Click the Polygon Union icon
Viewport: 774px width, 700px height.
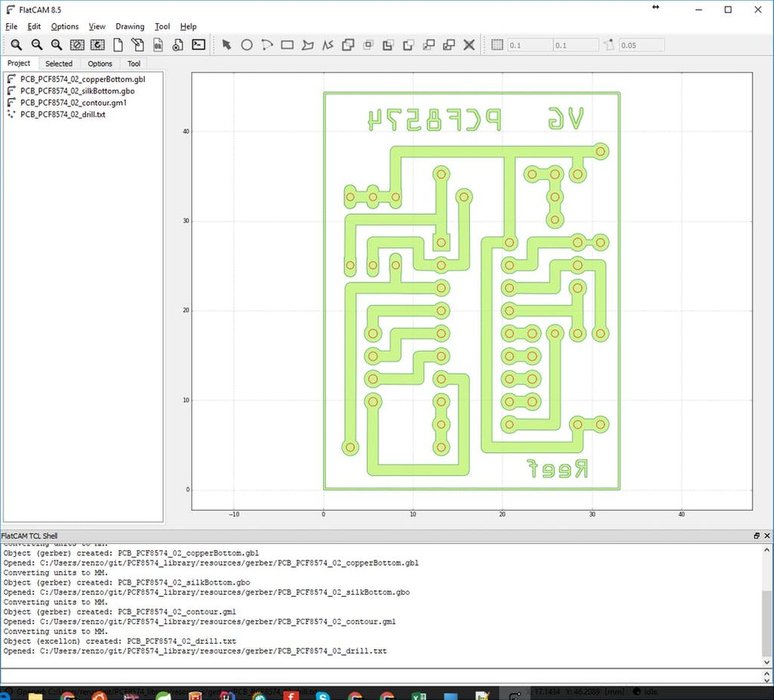point(348,45)
